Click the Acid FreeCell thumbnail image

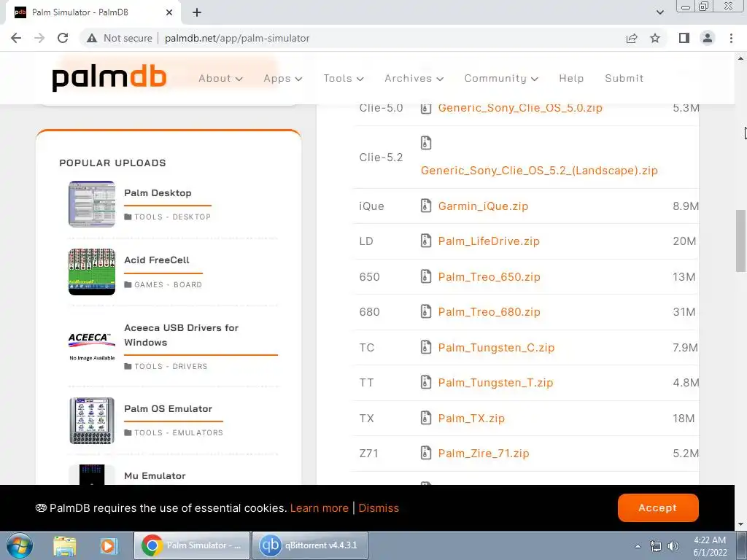[92, 271]
